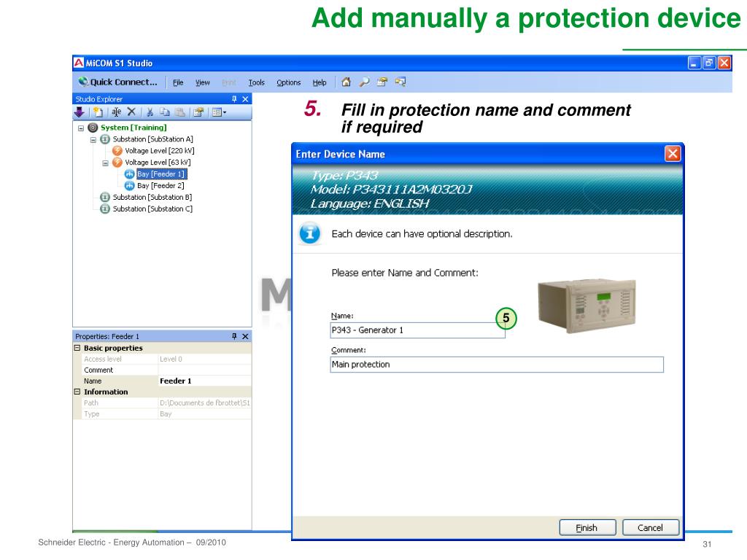This screenshot has width=747, height=560.
Task: Collapse the Voltage Level [63 kV] node
Action: [x=105, y=163]
